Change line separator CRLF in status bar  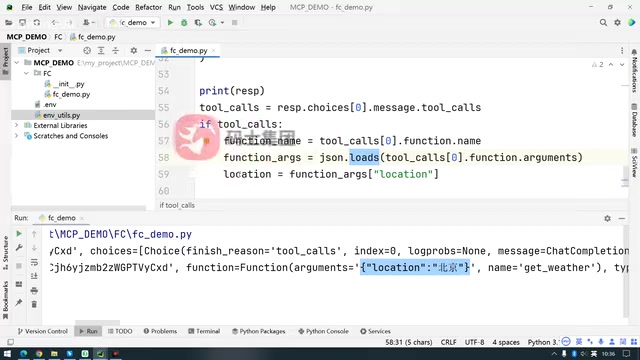click(x=448, y=342)
